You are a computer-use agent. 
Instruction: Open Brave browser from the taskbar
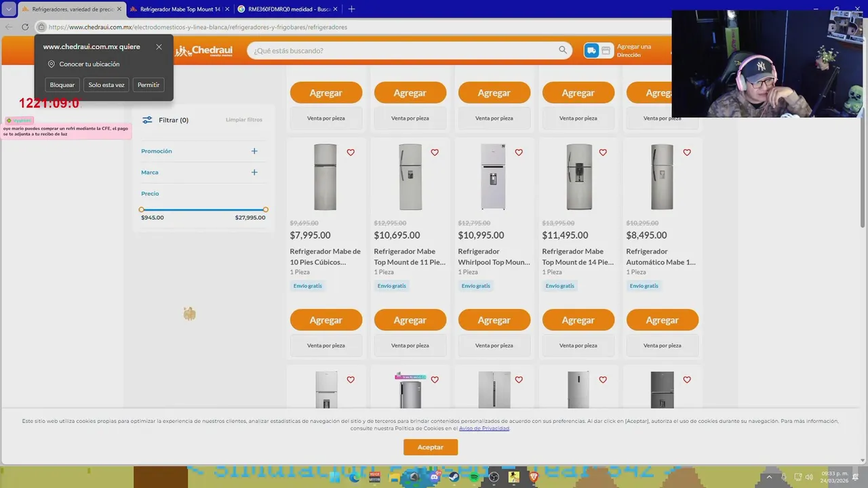(534, 477)
